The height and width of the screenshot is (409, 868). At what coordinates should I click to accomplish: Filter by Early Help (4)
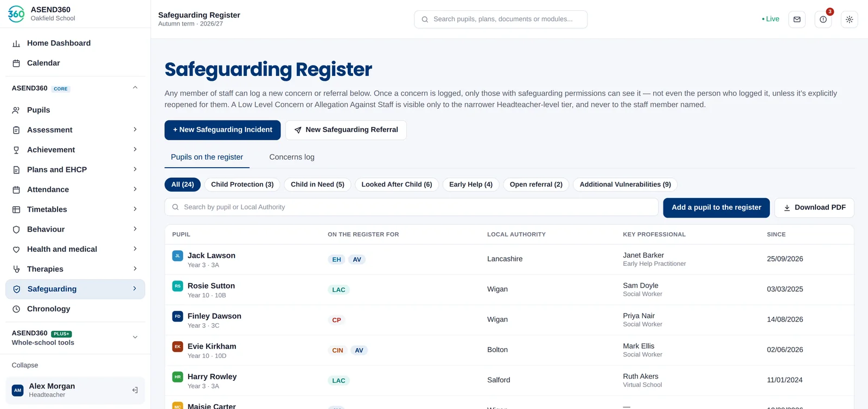click(x=471, y=184)
